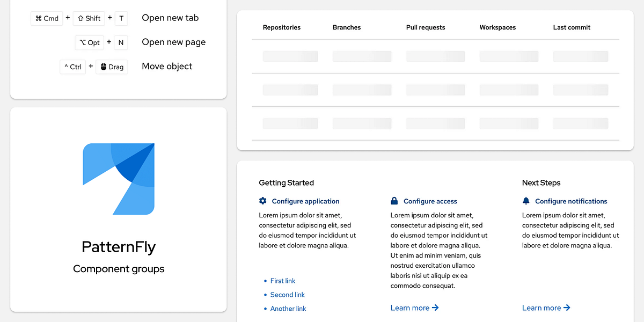Click the Pull requests column header
Viewport: 644px width, 322px height.
[x=426, y=27]
